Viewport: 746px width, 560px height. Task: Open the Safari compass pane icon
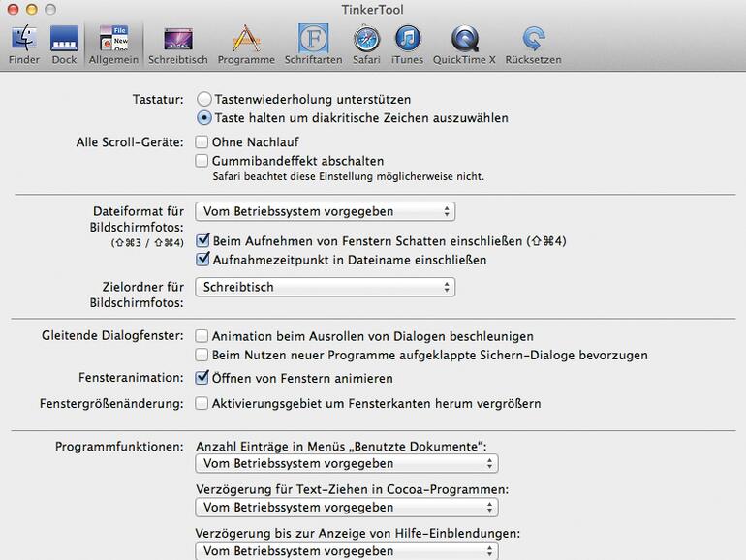[366, 39]
